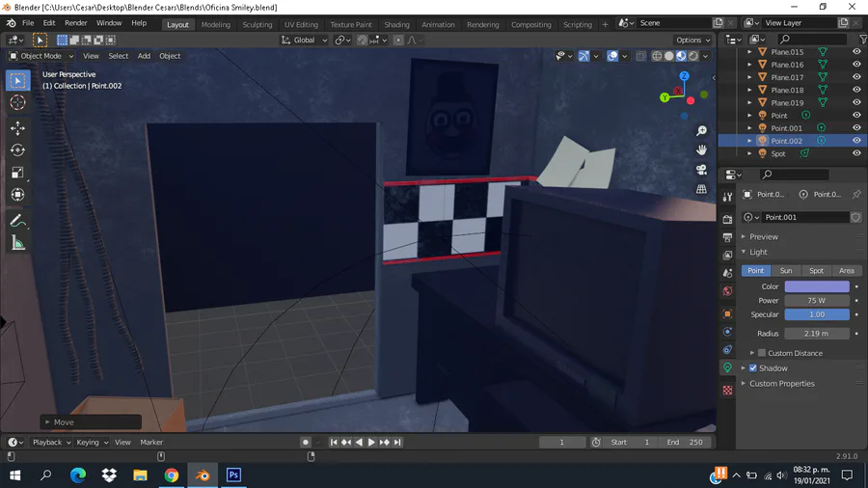Open the Object Mode dropdown

tap(41, 56)
